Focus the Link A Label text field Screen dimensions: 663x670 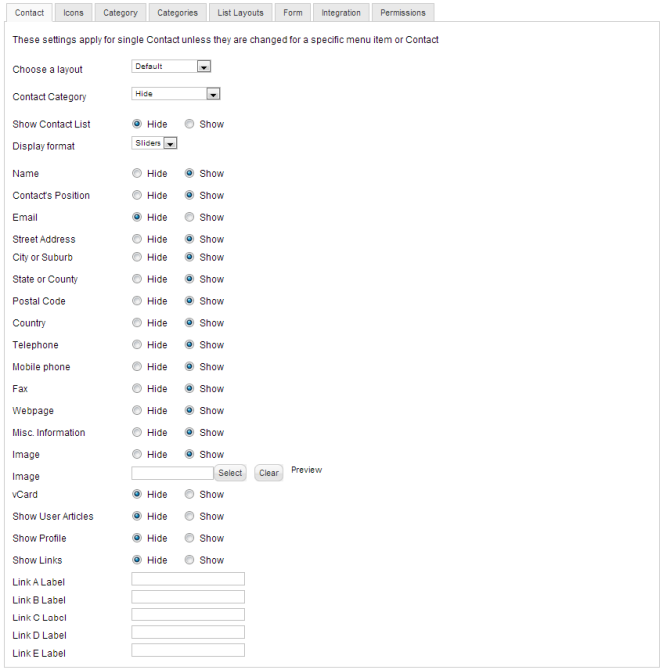click(x=188, y=579)
